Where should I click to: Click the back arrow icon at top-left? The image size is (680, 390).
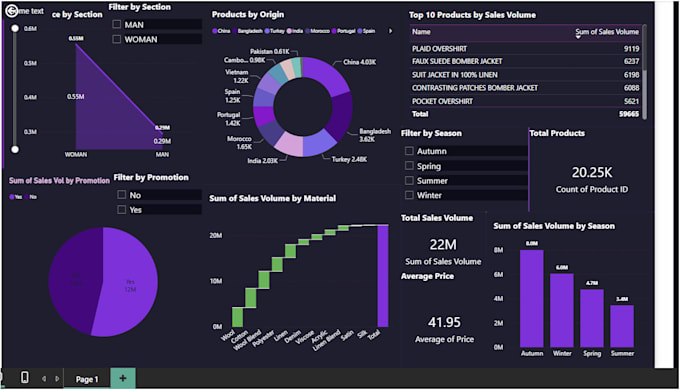coord(12,11)
